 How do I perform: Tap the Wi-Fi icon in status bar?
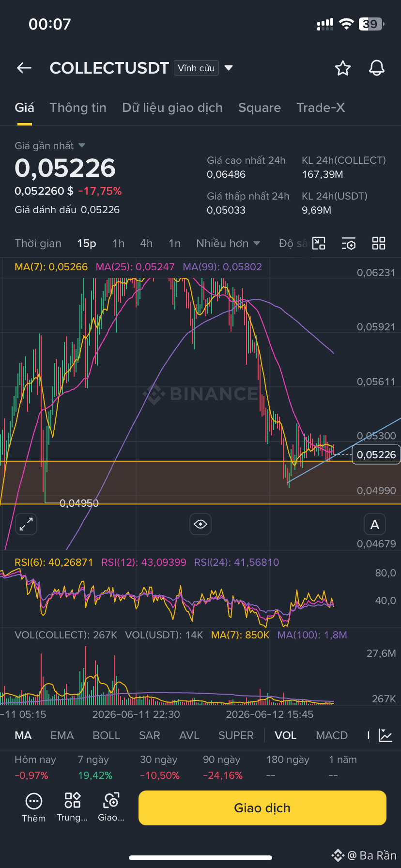click(346, 24)
